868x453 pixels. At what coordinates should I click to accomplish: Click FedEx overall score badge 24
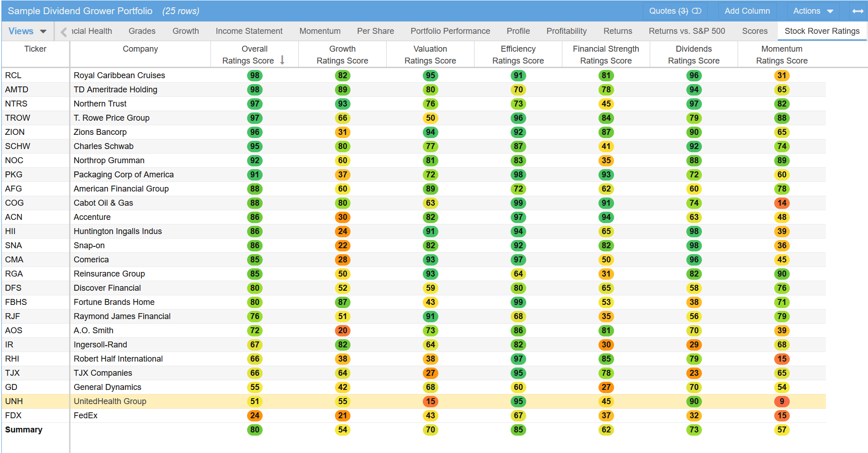click(x=254, y=416)
